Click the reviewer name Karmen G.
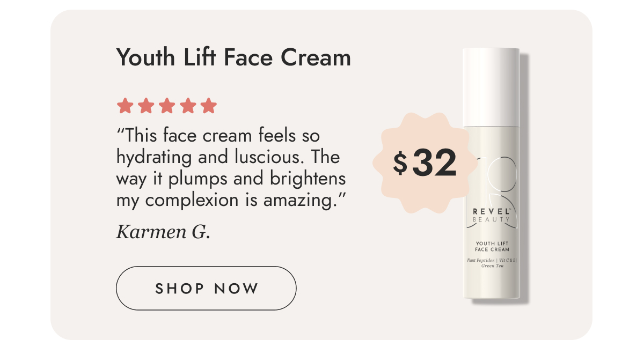The image size is (644, 354). point(163,232)
